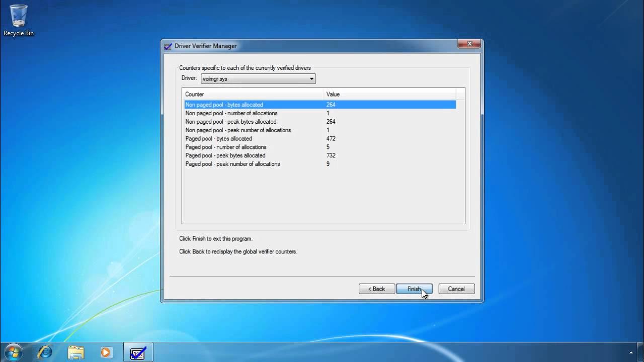Screen dimensions: 644x362
Task: Click the value 472 in the list
Action: pos(331,139)
